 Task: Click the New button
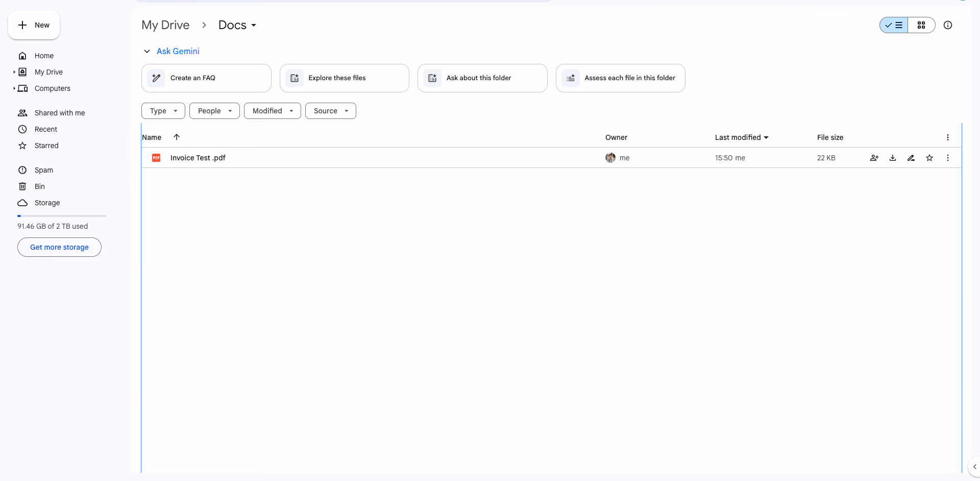34,25
